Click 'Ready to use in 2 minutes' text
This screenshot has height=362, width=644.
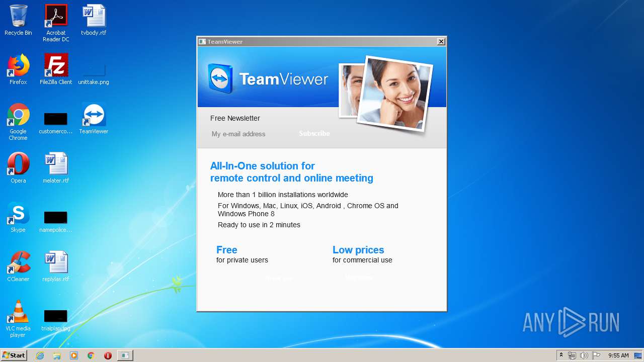(259, 225)
